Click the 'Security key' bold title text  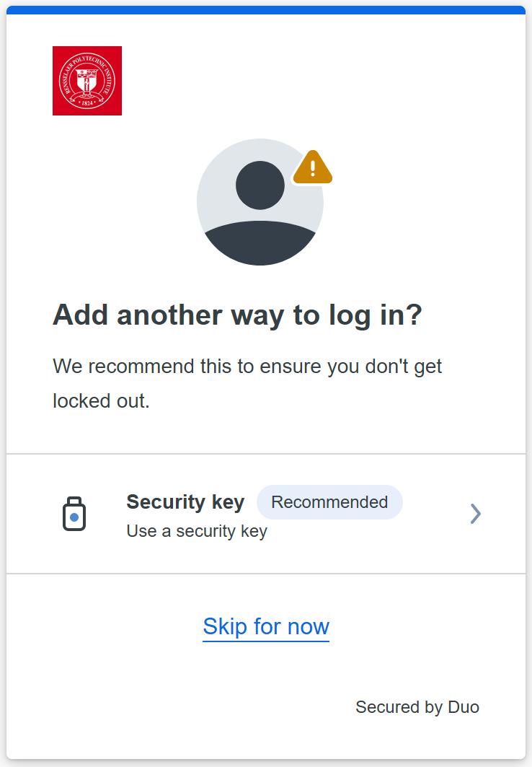click(185, 501)
